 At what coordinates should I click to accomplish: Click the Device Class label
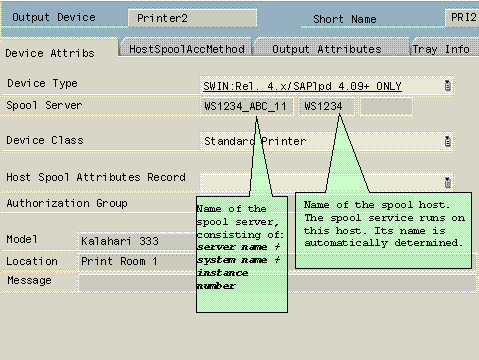tap(45, 140)
